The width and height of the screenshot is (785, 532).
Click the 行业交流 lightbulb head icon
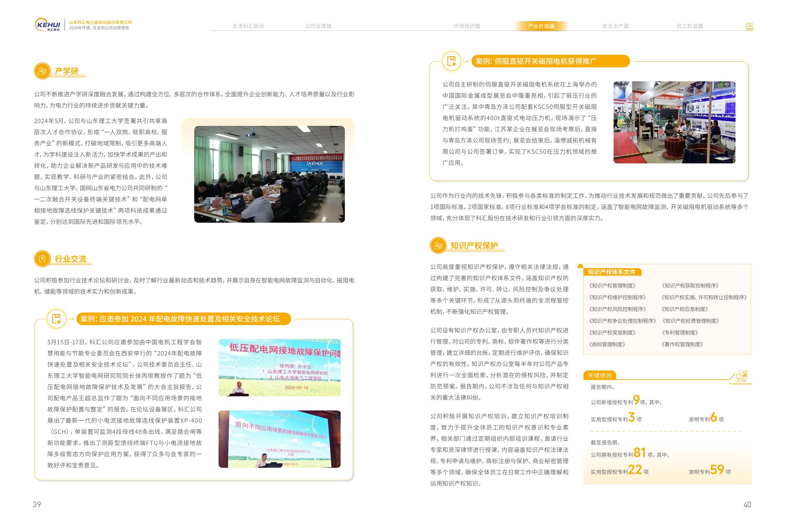(x=42, y=259)
